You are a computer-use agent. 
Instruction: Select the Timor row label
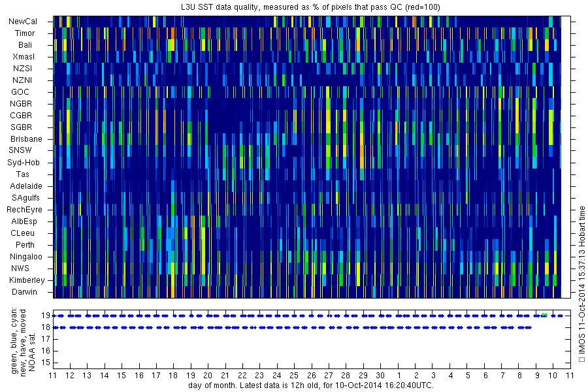[25, 33]
